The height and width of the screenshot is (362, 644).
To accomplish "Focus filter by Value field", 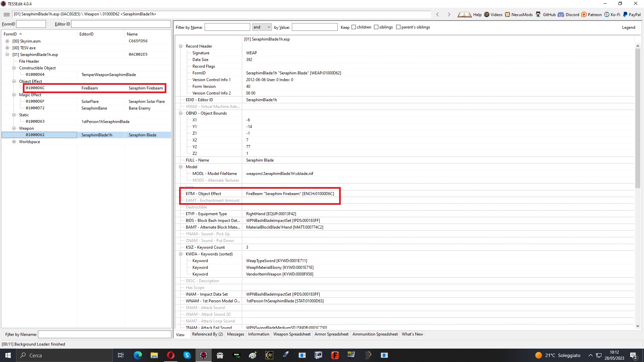I will pyautogui.click(x=315, y=27).
